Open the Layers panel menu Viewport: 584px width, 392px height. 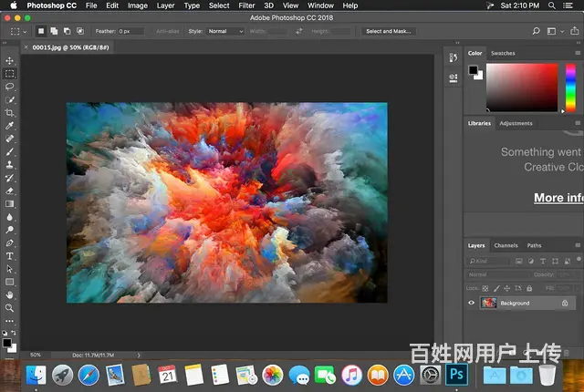pos(578,245)
